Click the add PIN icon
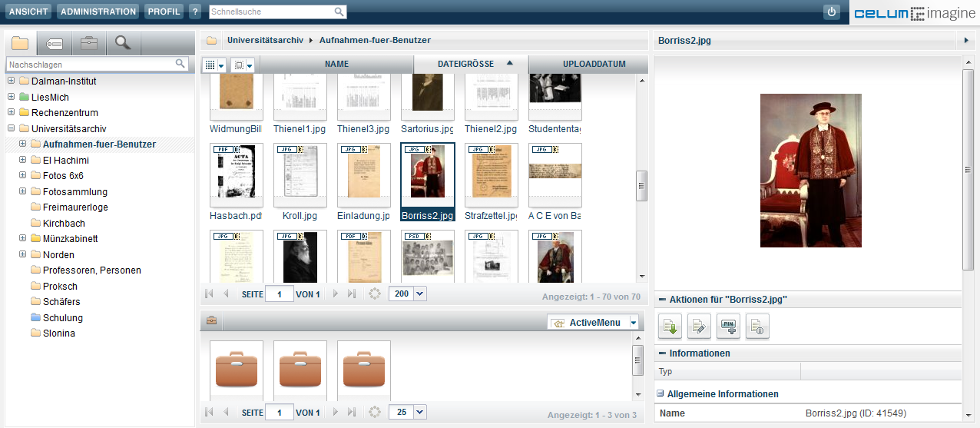Screen dimensions: 980x428 728,327
